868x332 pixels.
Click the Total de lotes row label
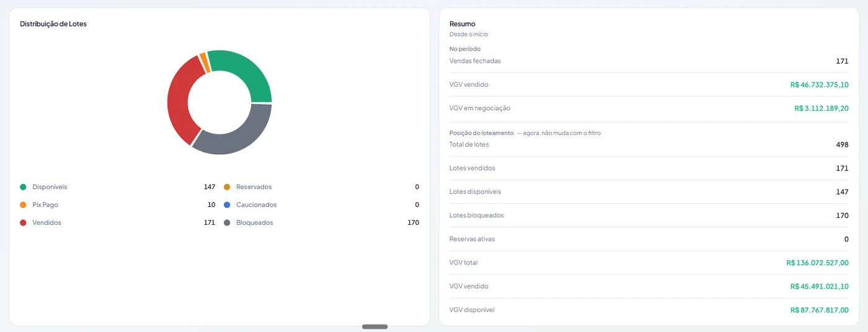click(x=469, y=145)
